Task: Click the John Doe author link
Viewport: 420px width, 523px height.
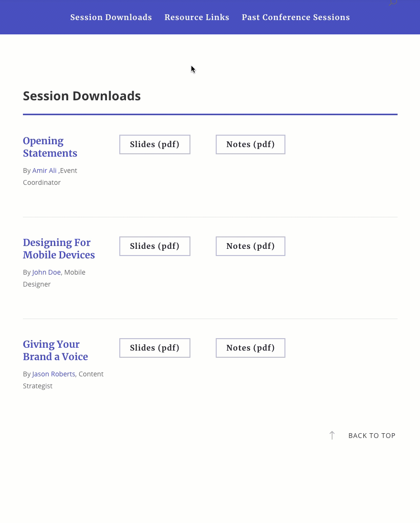Action: (x=46, y=272)
